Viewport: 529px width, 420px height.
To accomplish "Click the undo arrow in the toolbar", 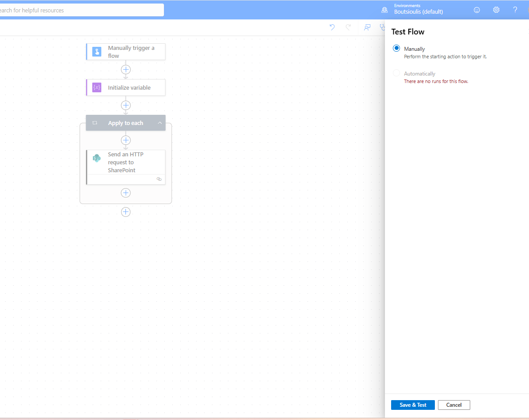I will (332, 27).
